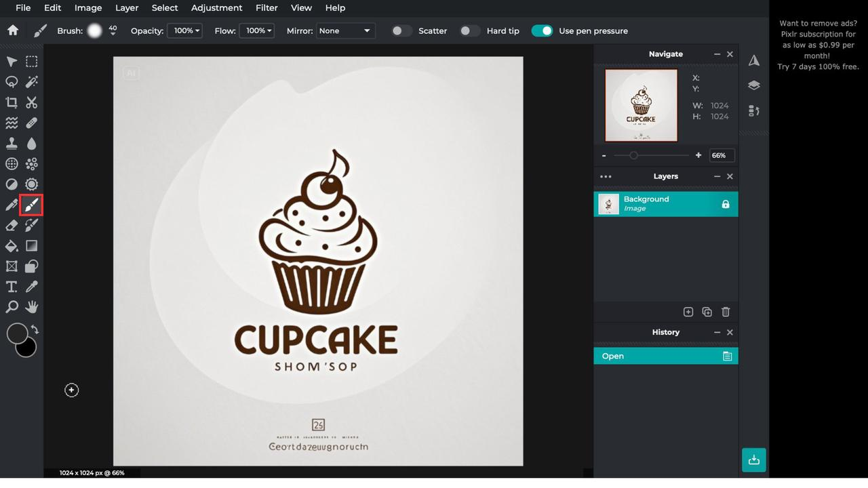Open the Layer menu
The width and height of the screenshot is (868, 488).
[127, 8]
